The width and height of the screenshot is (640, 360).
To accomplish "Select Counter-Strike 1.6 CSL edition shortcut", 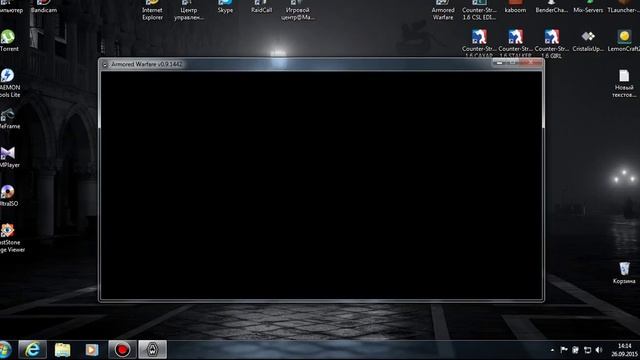I will click(479, 10).
